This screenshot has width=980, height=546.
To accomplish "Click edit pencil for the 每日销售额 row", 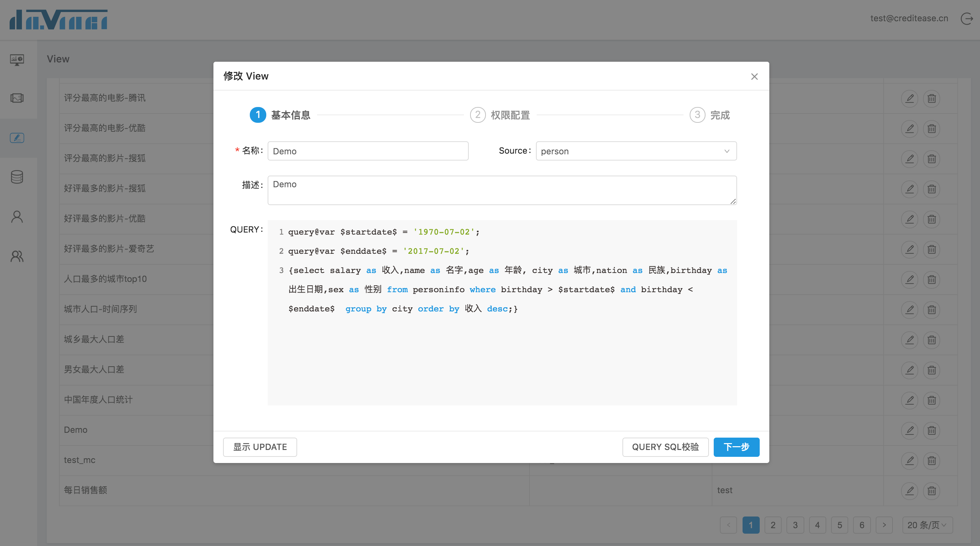I will tap(910, 490).
